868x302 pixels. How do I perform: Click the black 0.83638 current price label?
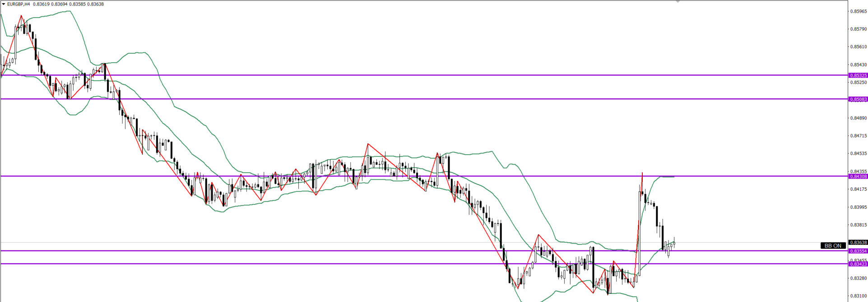tap(858, 243)
